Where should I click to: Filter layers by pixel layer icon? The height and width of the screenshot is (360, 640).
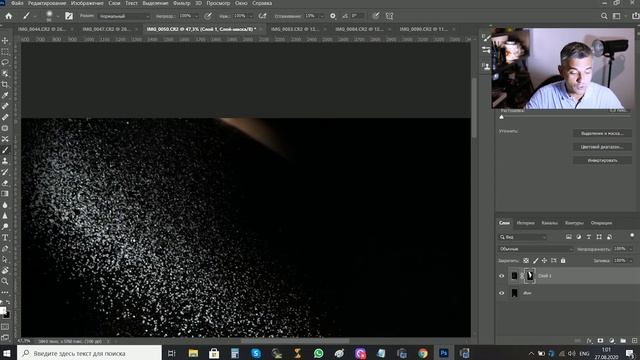coord(569,237)
